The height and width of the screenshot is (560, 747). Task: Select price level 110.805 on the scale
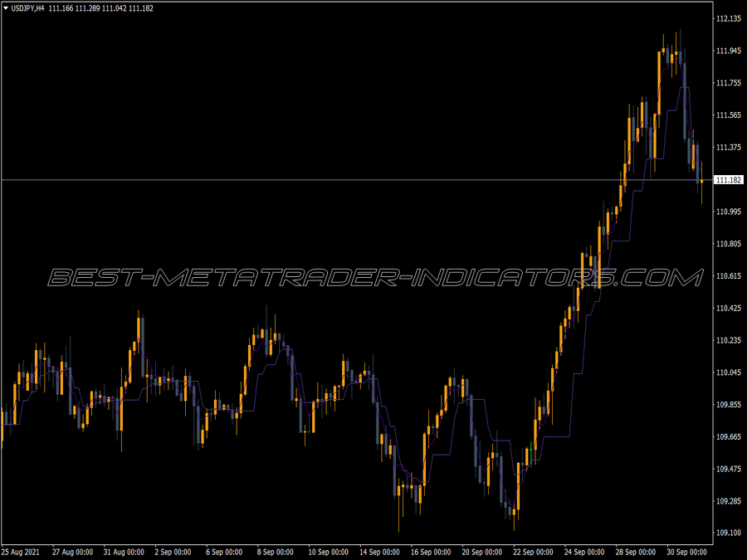[x=729, y=244]
